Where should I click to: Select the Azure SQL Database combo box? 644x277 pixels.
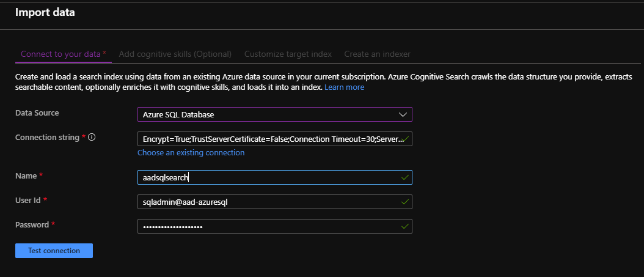tap(275, 115)
